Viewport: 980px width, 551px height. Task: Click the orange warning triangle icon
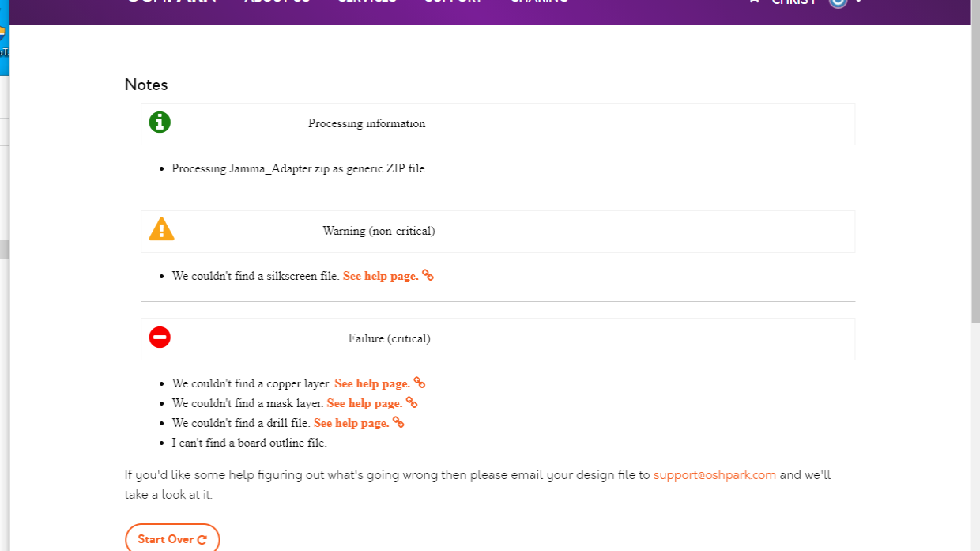click(161, 229)
